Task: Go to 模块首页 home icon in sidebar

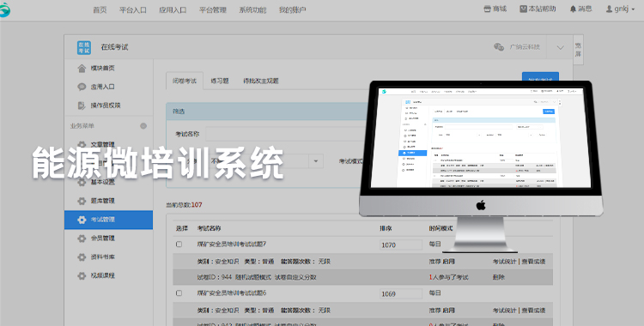Action: point(82,68)
